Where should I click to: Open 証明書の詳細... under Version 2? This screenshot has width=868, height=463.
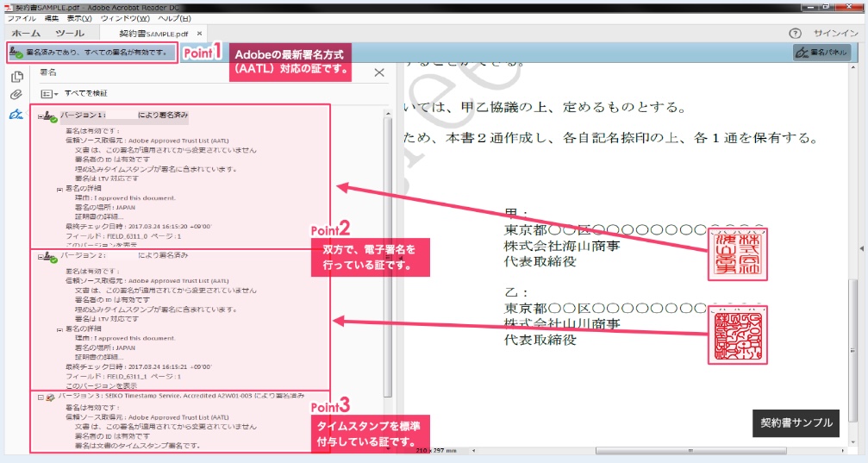[99, 357]
